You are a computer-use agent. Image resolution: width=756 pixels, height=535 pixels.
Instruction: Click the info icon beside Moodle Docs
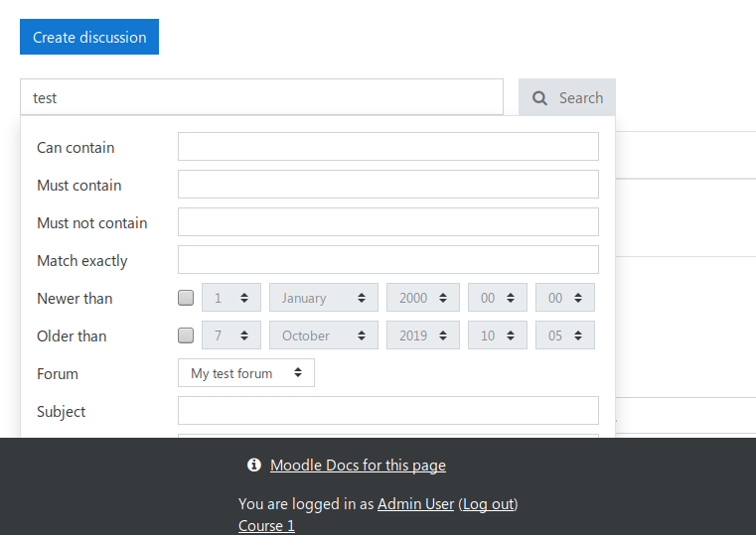tap(254, 465)
